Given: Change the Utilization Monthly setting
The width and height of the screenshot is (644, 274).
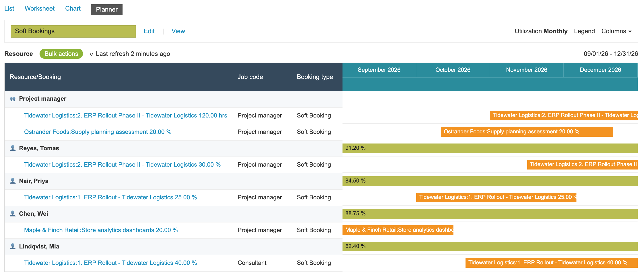Looking at the screenshot, I should click(541, 31).
